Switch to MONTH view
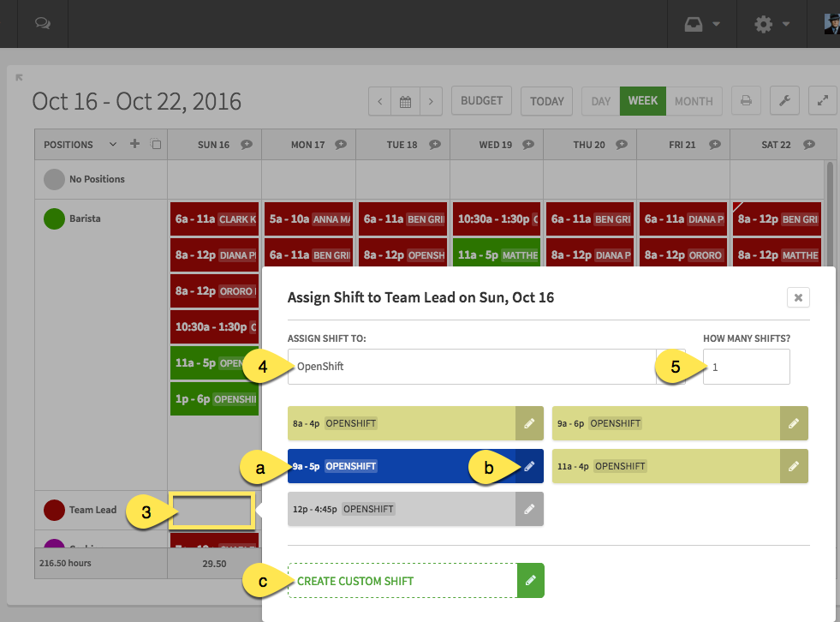 [694, 100]
